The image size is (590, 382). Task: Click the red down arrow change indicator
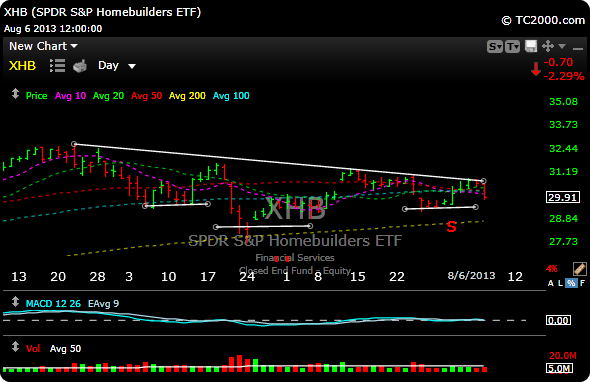point(536,70)
